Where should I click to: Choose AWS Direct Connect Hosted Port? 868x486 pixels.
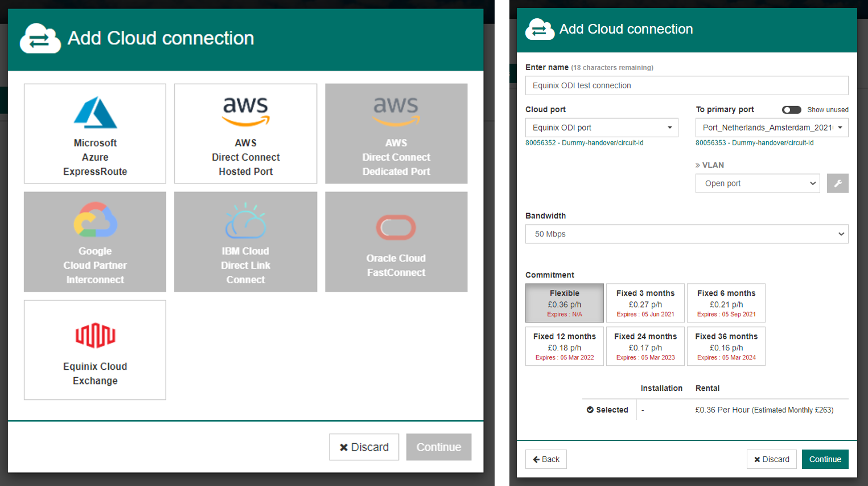tap(245, 134)
